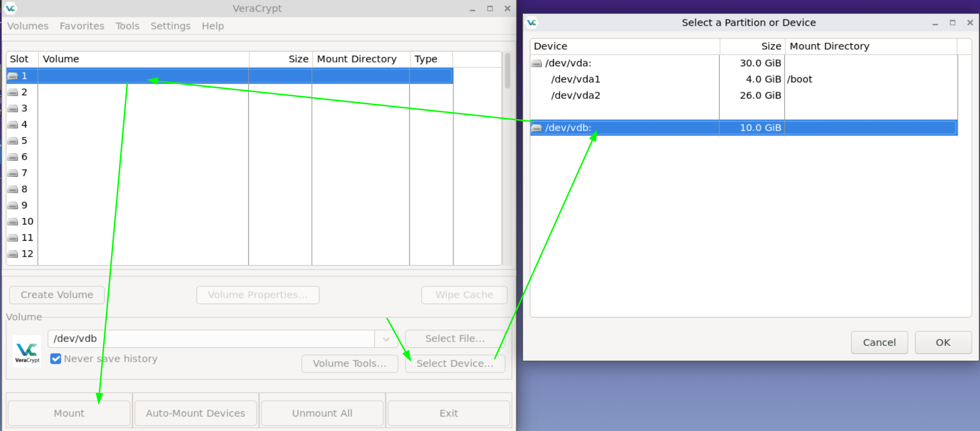
Task: Click the Create Volume button
Action: tap(57, 295)
